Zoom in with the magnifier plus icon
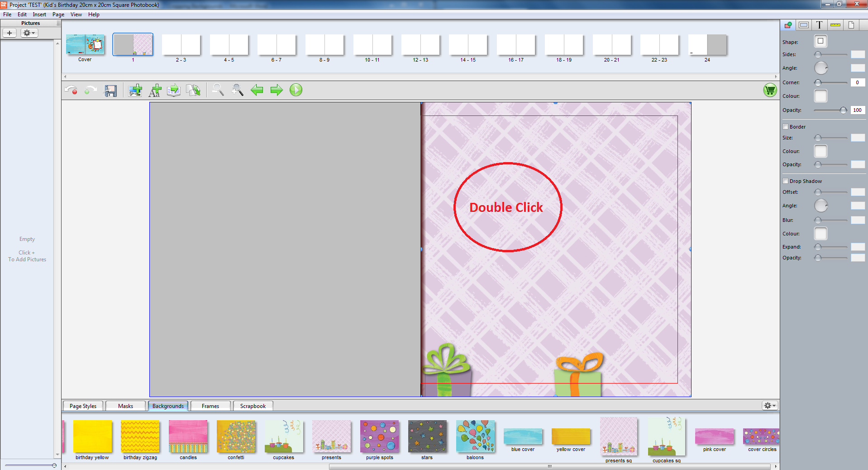The image size is (868, 470). tap(237, 90)
